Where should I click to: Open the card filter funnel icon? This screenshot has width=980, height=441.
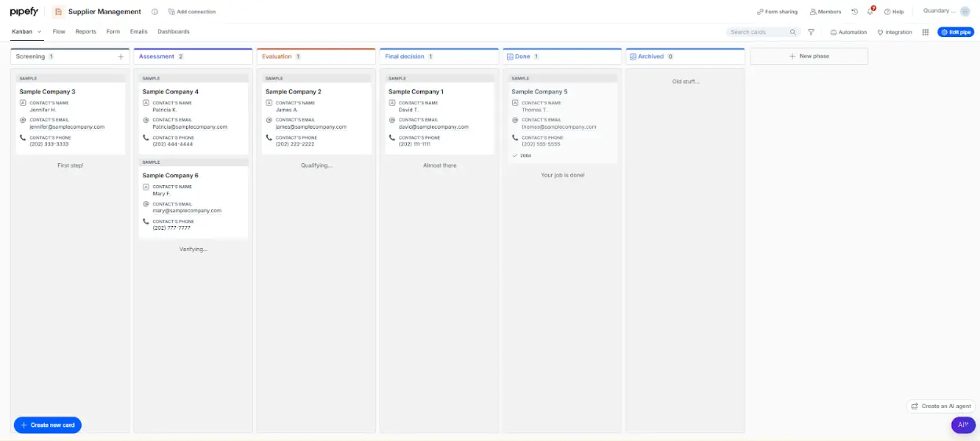pos(811,32)
